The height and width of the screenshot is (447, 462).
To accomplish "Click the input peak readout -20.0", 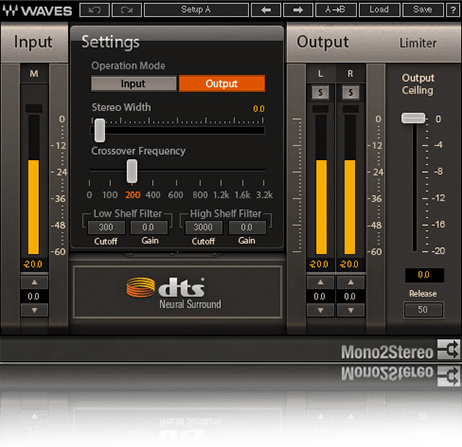I will point(33,264).
